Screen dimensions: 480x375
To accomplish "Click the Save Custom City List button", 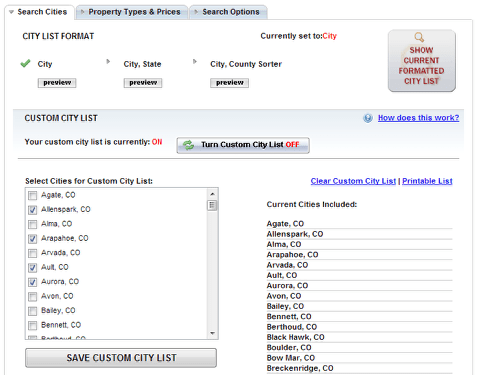I will point(121,358).
